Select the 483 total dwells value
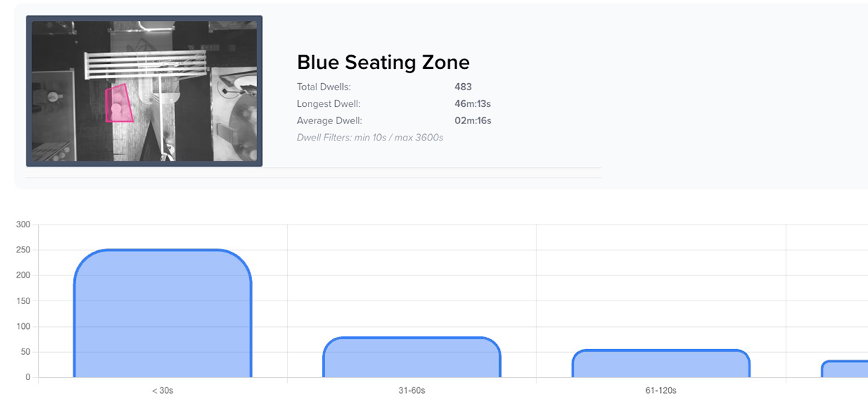The width and height of the screenshot is (868, 408). [x=463, y=87]
